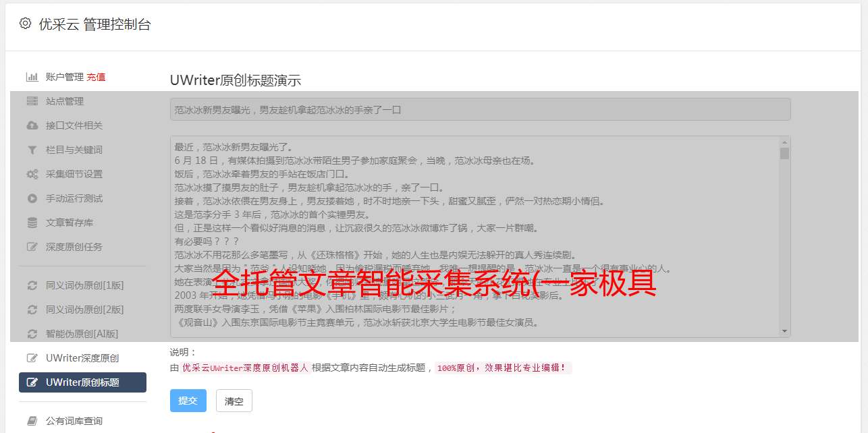Click the book icon for 公有词库查询
This screenshot has width=868, height=433.
coord(32,421)
